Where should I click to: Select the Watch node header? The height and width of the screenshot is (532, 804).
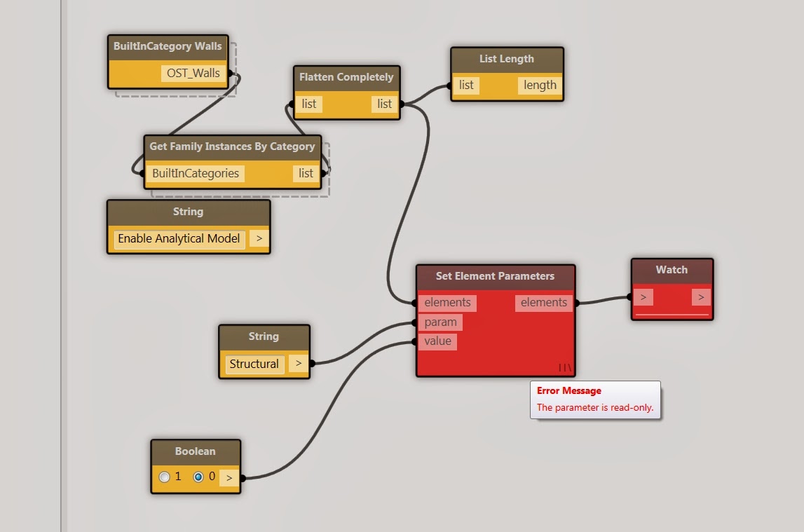point(672,270)
